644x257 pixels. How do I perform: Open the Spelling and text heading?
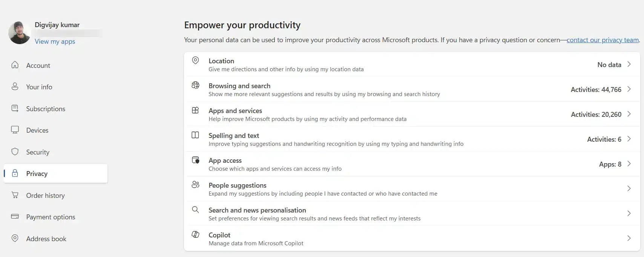[234, 135]
